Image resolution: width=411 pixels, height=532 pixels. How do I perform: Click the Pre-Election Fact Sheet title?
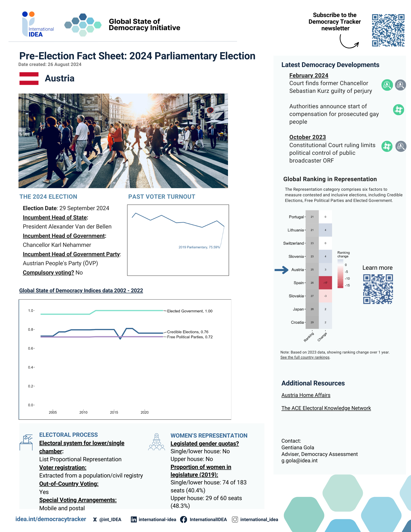(x=137, y=56)
